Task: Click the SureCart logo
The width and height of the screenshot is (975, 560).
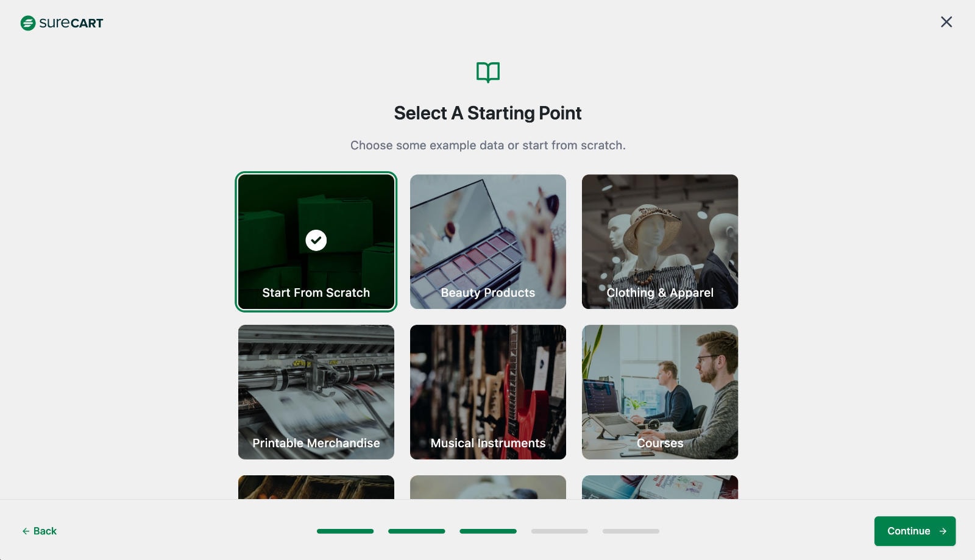Action: [62, 23]
